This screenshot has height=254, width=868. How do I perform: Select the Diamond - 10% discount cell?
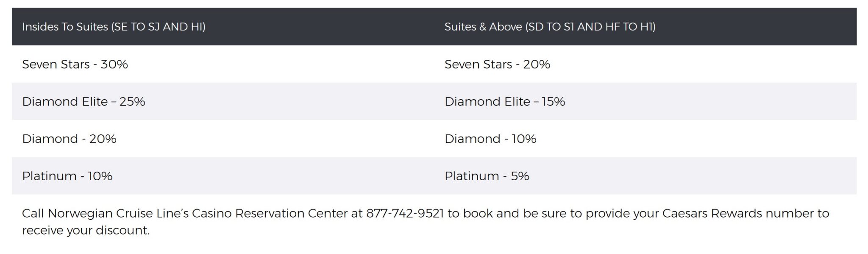(x=490, y=139)
